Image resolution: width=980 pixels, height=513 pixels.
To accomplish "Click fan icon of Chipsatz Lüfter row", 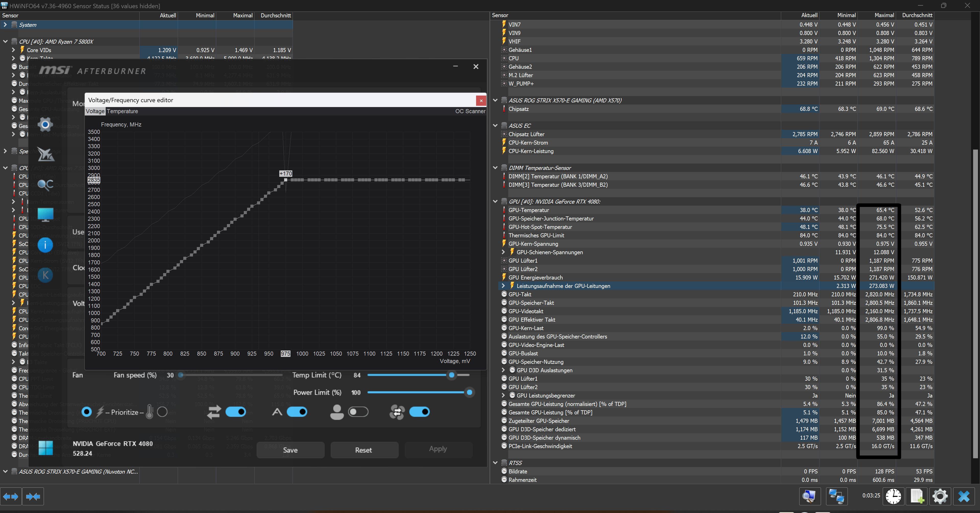I will (504, 134).
